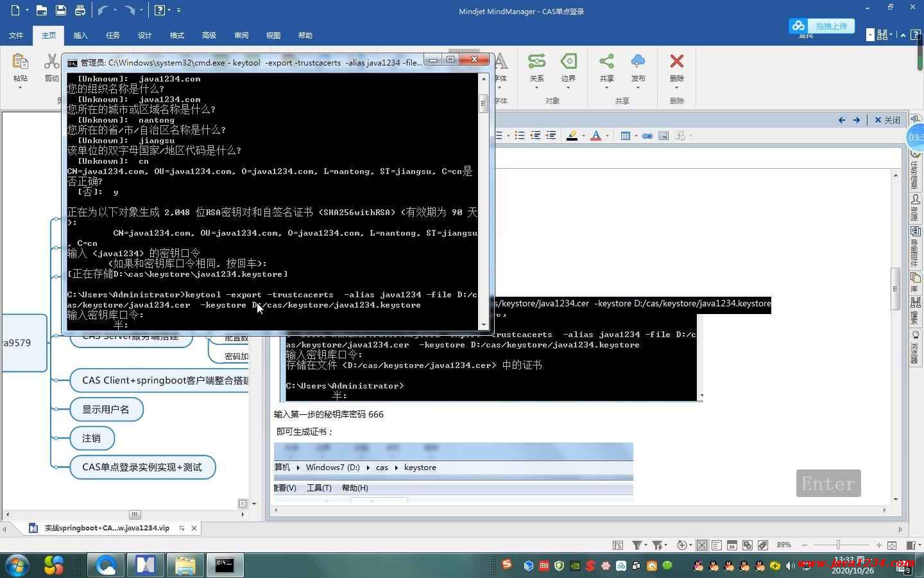This screenshot has height=578, width=924.
Task: Close the document tab with X
Action: coord(194,528)
